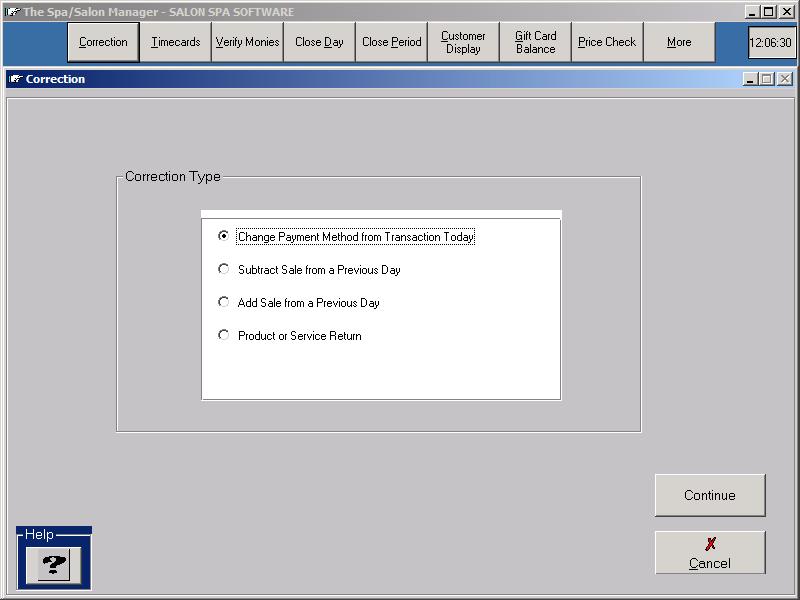Screen dimensions: 800x600
Task: Open the Price Check tool
Action: [x=607, y=42]
